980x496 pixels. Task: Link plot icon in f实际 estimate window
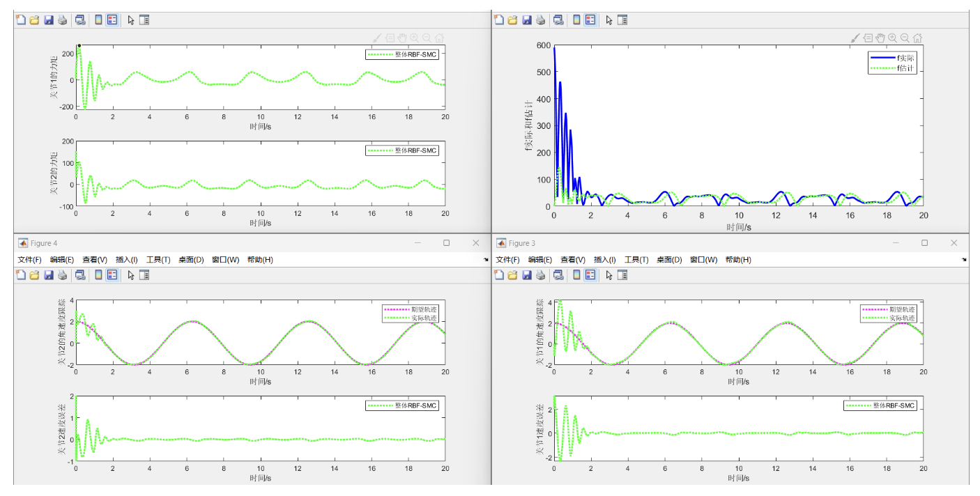[558, 20]
